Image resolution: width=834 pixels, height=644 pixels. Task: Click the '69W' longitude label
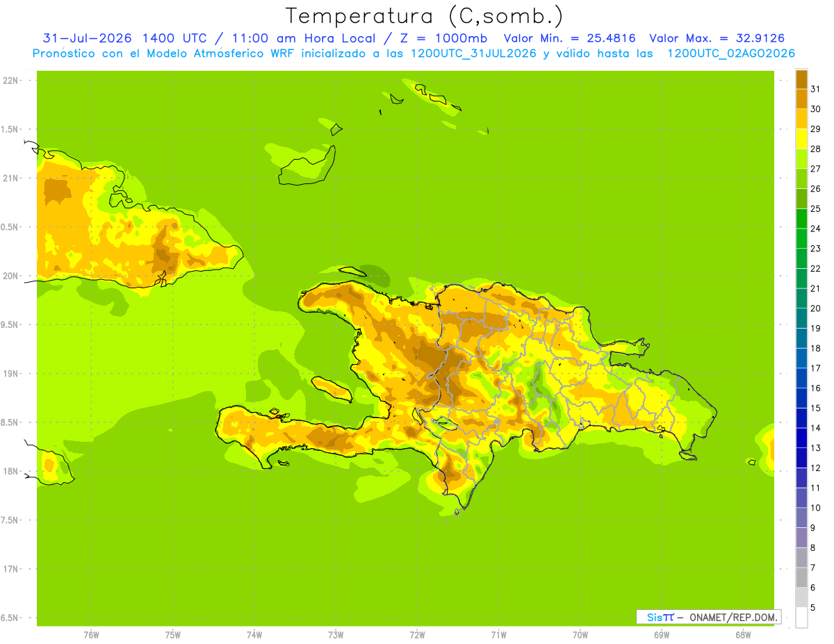click(662, 635)
